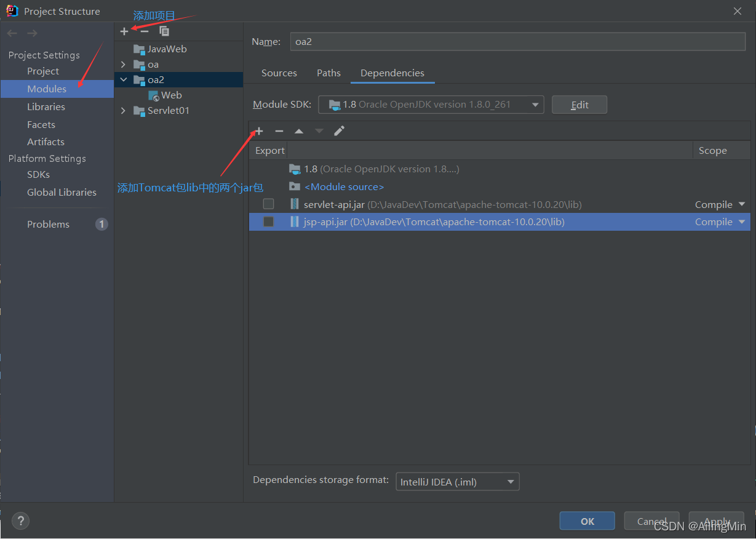
Task: Collapse the oa2 module node
Action: 123,80
